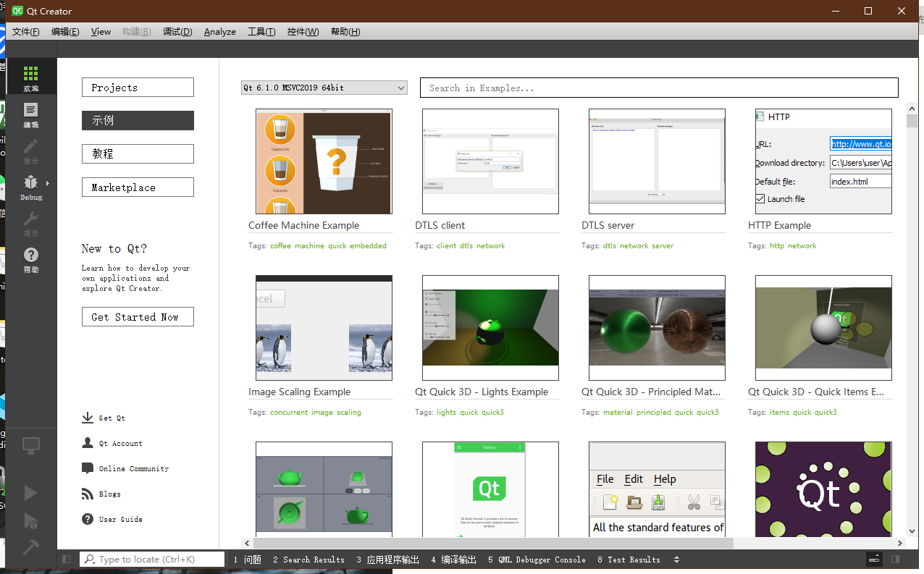
Task: Click the kit selector monitor icon
Action: coord(30,445)
